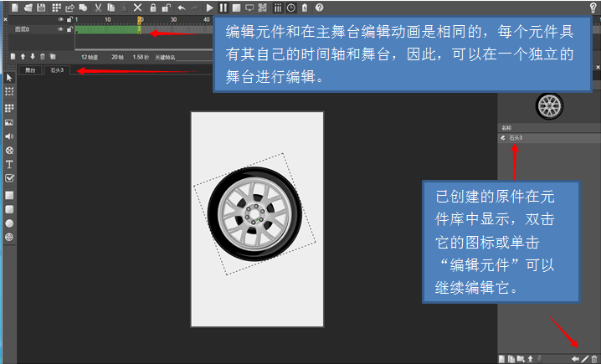Toggle the vertical bars panel icon
This screenshot has height=364, width=601.
click(278, 8)
